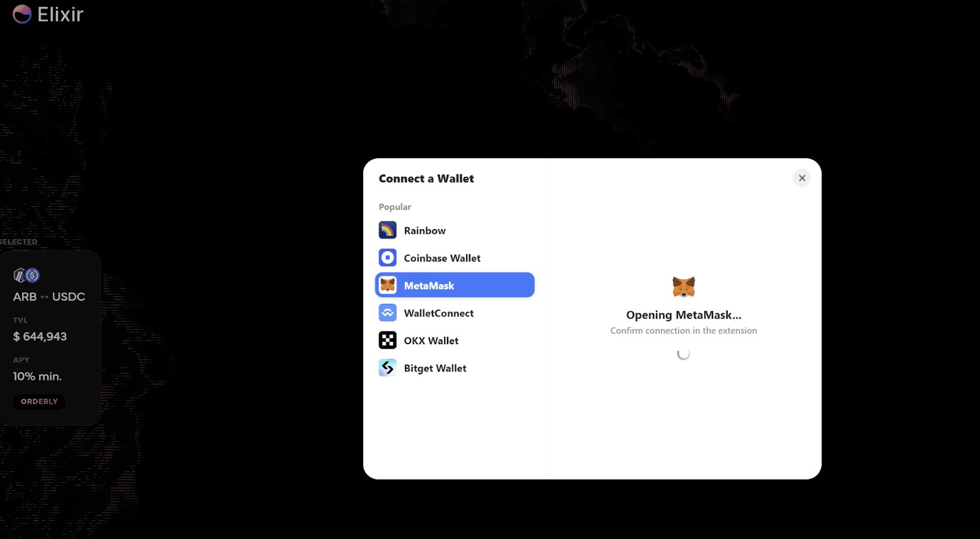Click the TVL label in the pool card

[x=21, y=320]
